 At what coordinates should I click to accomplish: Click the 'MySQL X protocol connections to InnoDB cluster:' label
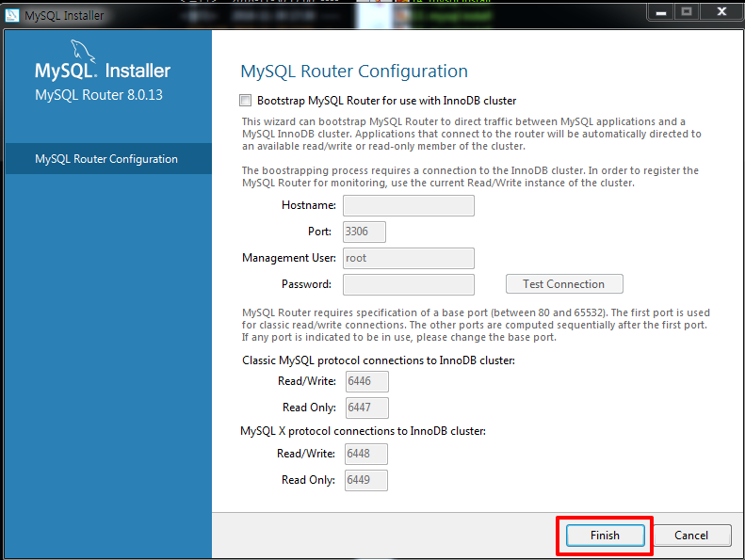point(363,431)
